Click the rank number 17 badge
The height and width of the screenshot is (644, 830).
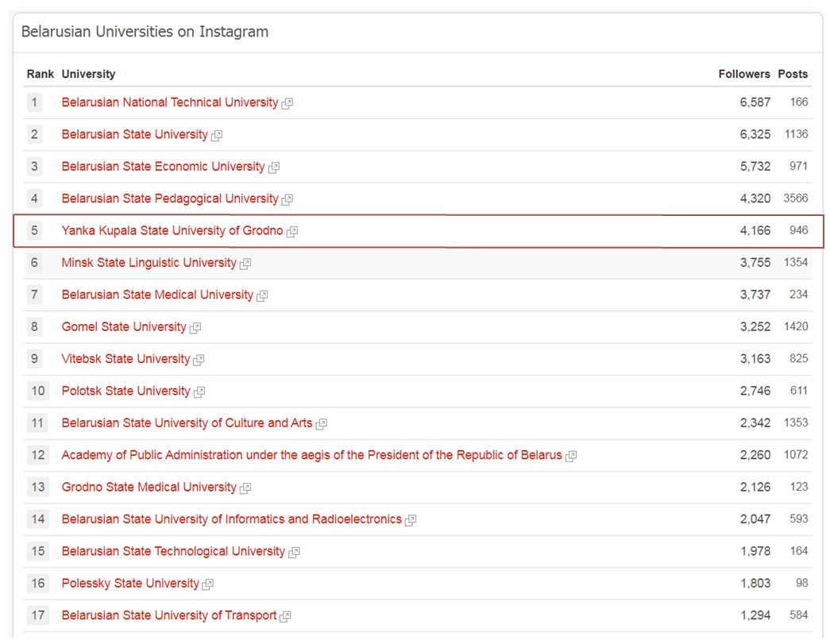(x=37, y=615)
